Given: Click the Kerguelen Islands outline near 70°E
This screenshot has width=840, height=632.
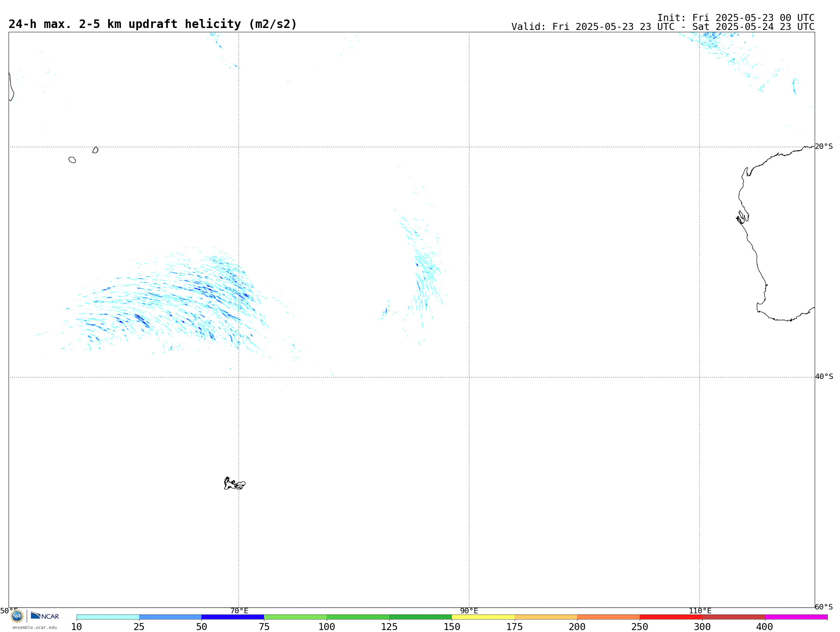Looking at the screenshot, I should pyautogui.click(x=234, y=484).
